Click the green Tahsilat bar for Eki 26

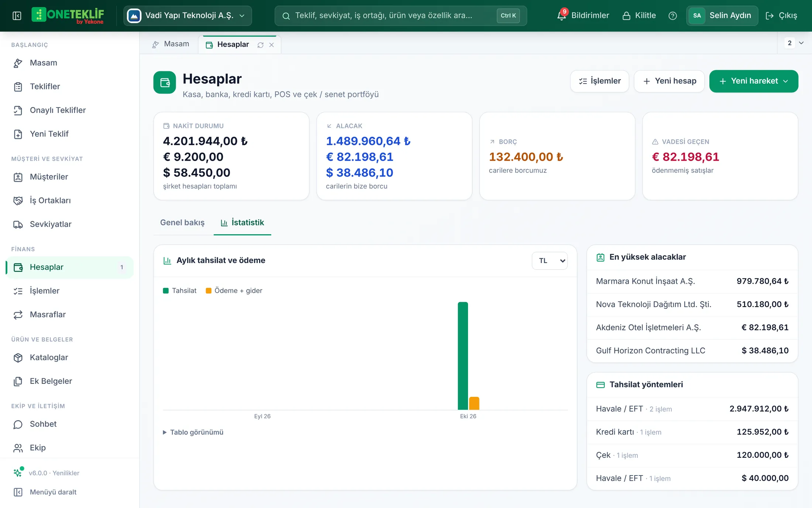[x=463, y=356]
